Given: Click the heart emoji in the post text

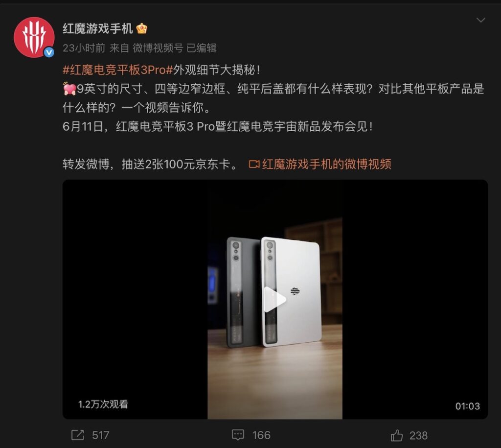Looking at the screenshot, I should [69, 89].
